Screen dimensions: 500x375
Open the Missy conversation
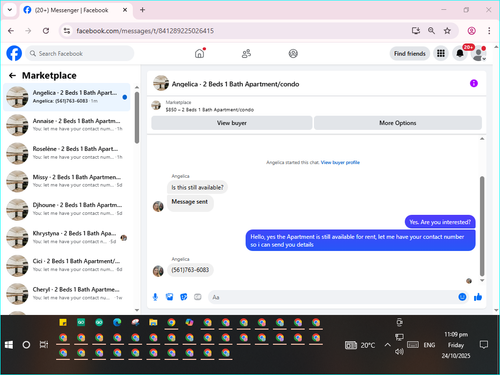pos(67,181)
